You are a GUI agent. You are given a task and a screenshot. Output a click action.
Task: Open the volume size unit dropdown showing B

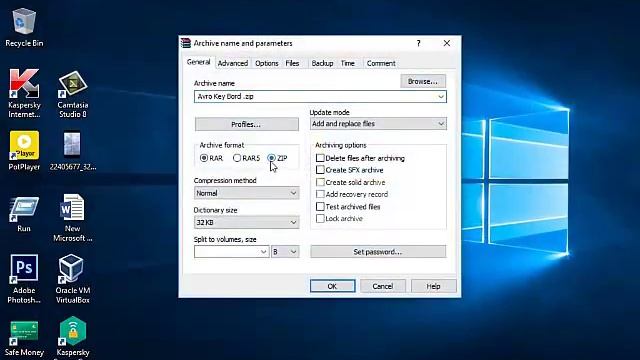pos(285,252)
